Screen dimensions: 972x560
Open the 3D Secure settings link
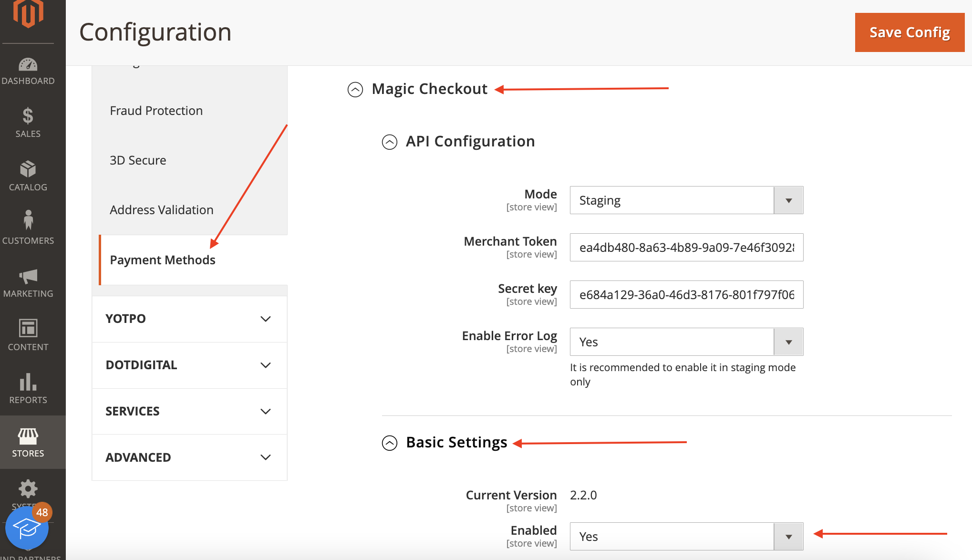click(138, 160)
